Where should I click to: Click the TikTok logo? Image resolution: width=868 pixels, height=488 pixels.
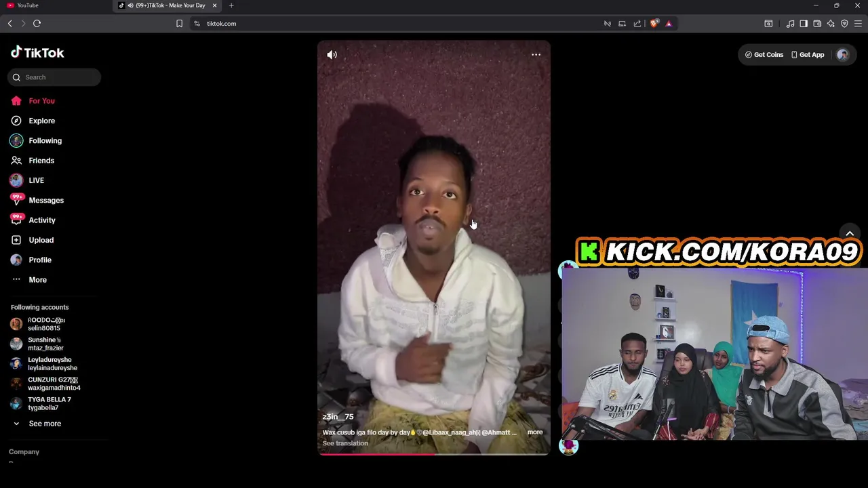(x=37, y=53)
